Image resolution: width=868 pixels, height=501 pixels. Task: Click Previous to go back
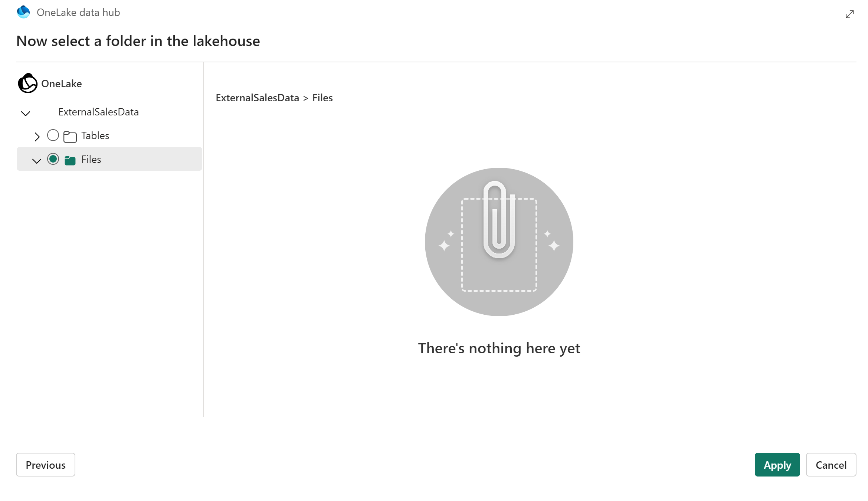45,465
